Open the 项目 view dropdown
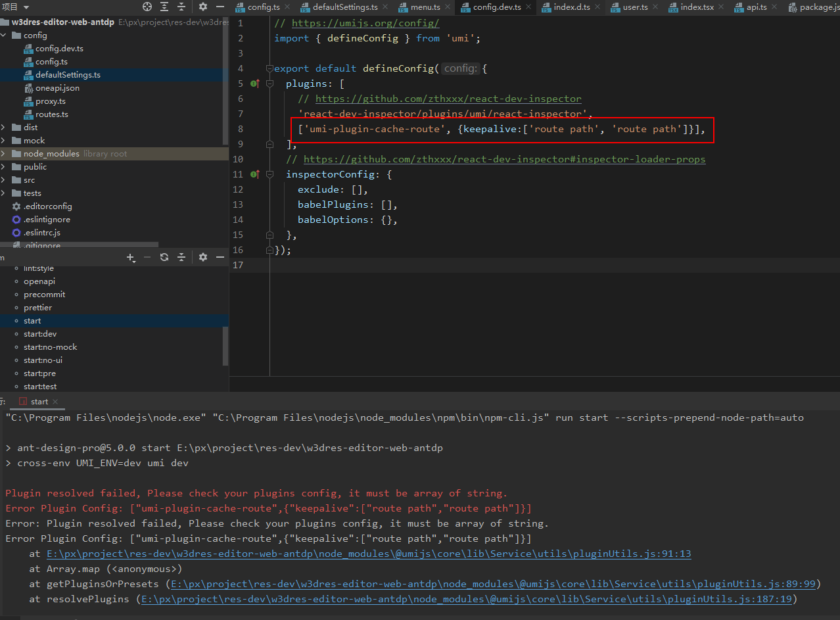 click(x=15, y=8)
